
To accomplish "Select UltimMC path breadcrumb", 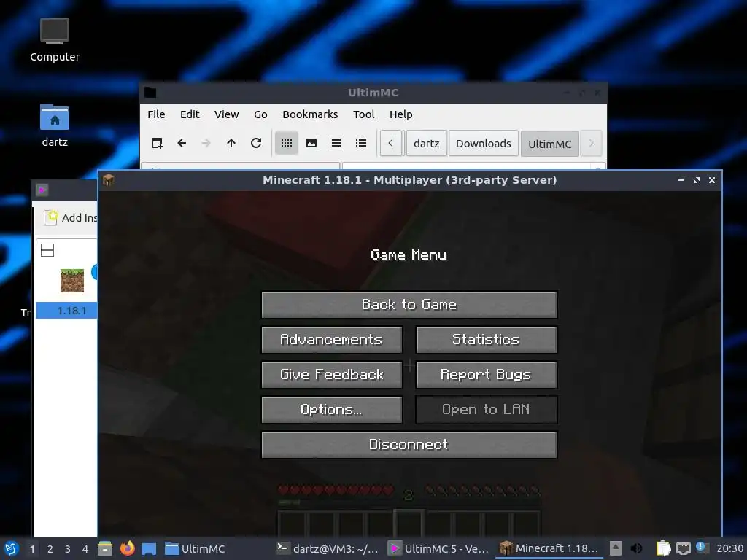I will (x=550, y=144).
